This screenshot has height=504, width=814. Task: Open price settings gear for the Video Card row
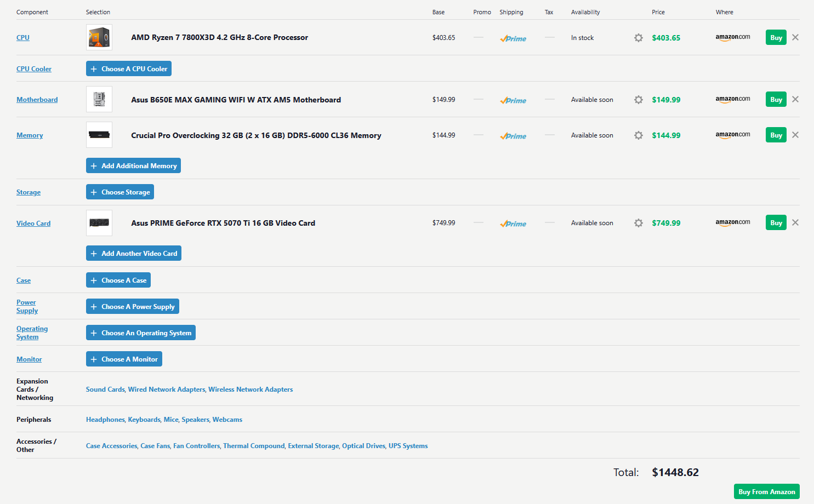pyautogui.click(x=639, y=223)
